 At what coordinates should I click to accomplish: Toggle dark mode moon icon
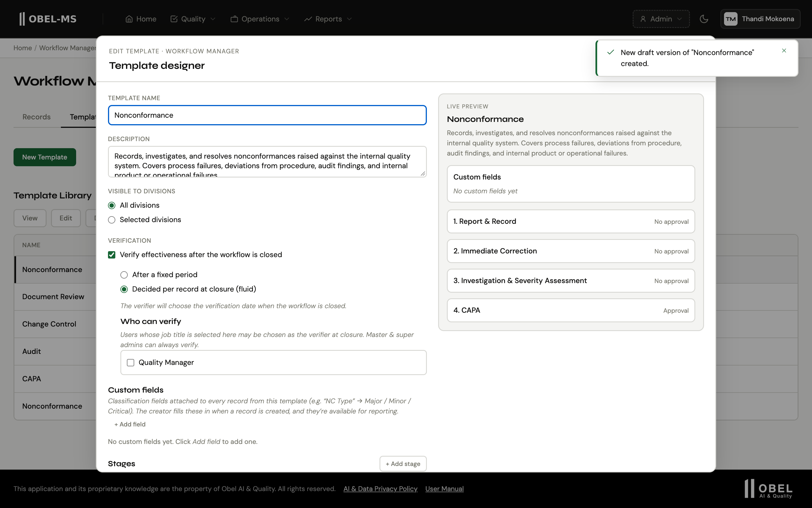pyautogui.click(x=704, y=19)
